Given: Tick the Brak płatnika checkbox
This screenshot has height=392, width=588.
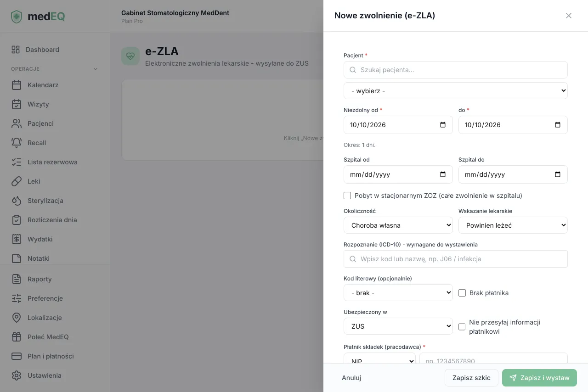Looking at the screenshot, I should tap(462, 293).
